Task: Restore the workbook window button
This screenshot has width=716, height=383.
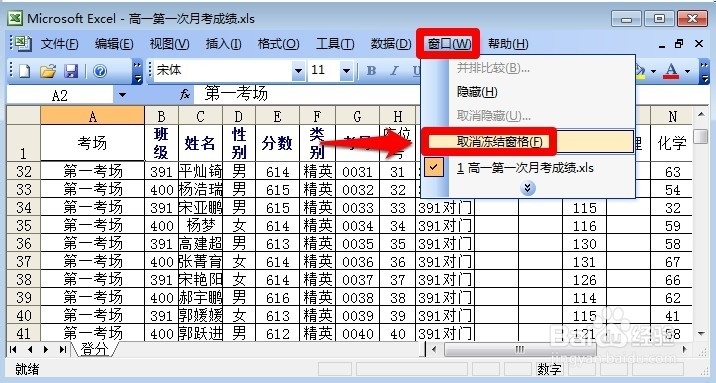Action: (x=679, y=44)
